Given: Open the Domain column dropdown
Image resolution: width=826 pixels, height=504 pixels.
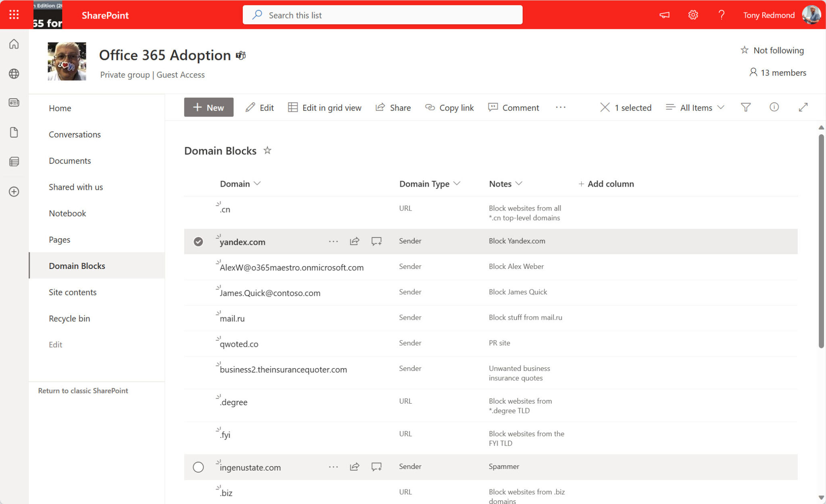Looking at the screenshot, I should point(258,183).
